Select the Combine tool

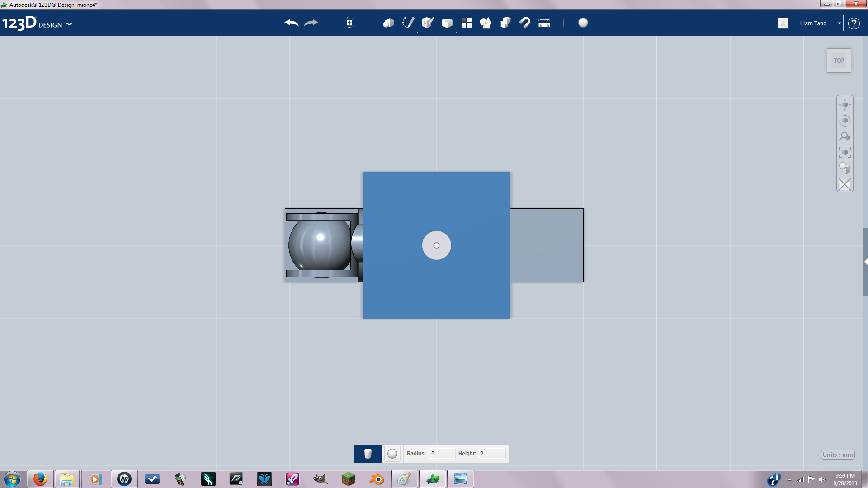pos(505,23)
